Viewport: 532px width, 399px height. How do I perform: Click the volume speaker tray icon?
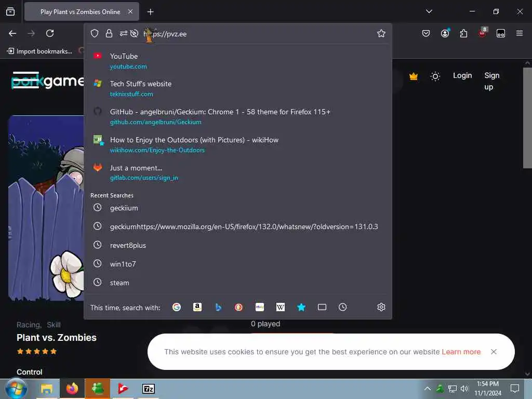[x=464, y=389]
